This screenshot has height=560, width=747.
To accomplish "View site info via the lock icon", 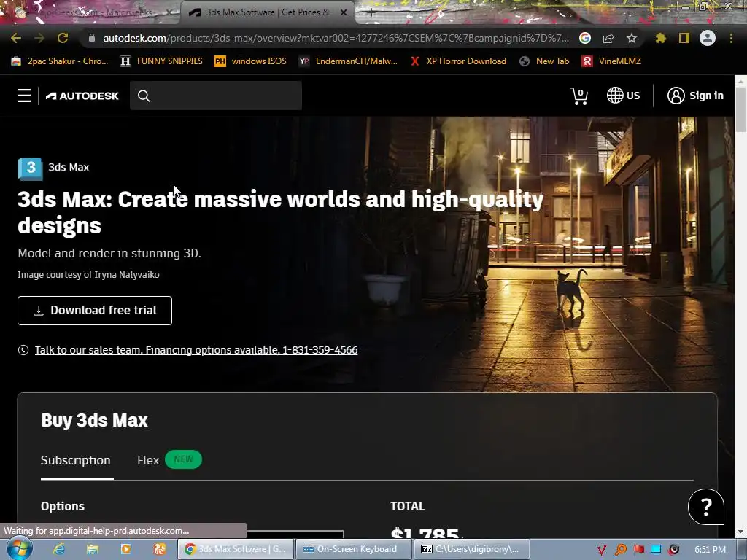I will pos(92,38).
